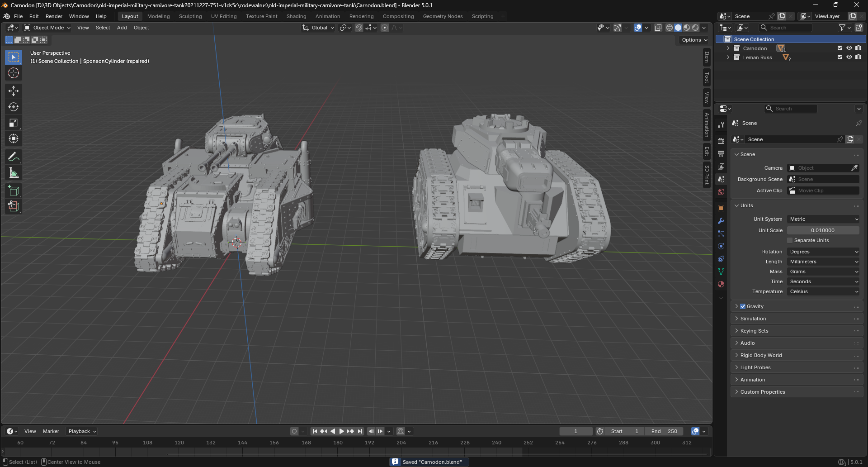Open the Render menu

click(x=54, y=16)
